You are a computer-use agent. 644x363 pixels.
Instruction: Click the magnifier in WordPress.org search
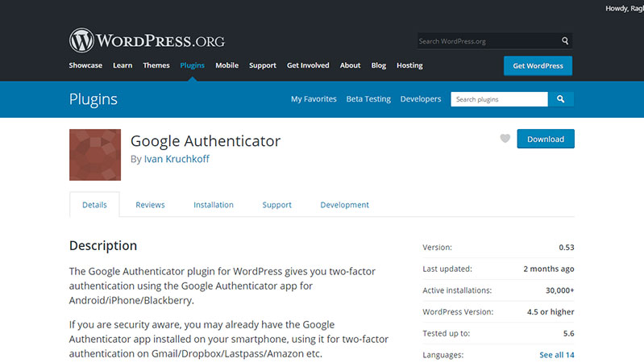pyautogui.click(x=565, y=40)
